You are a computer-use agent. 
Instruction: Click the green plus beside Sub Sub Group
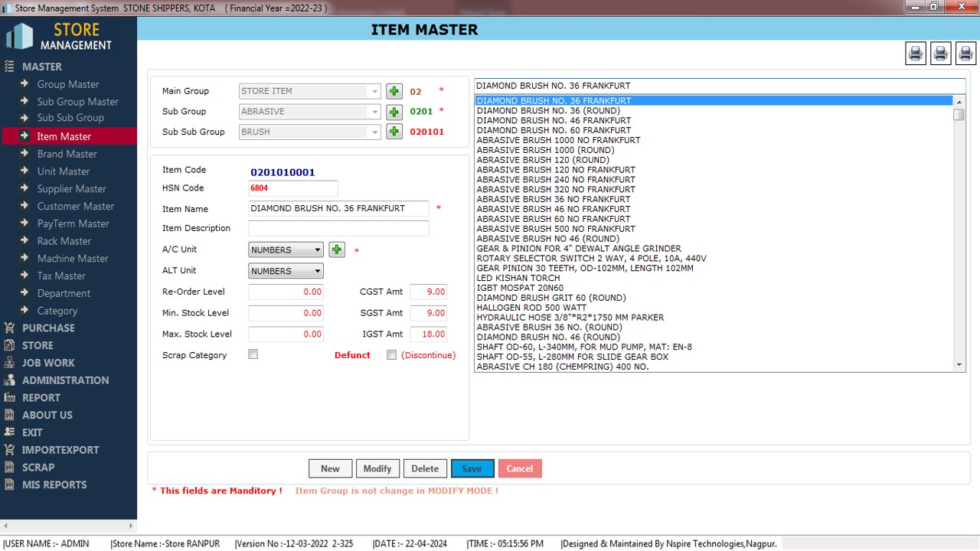[394, 132]
